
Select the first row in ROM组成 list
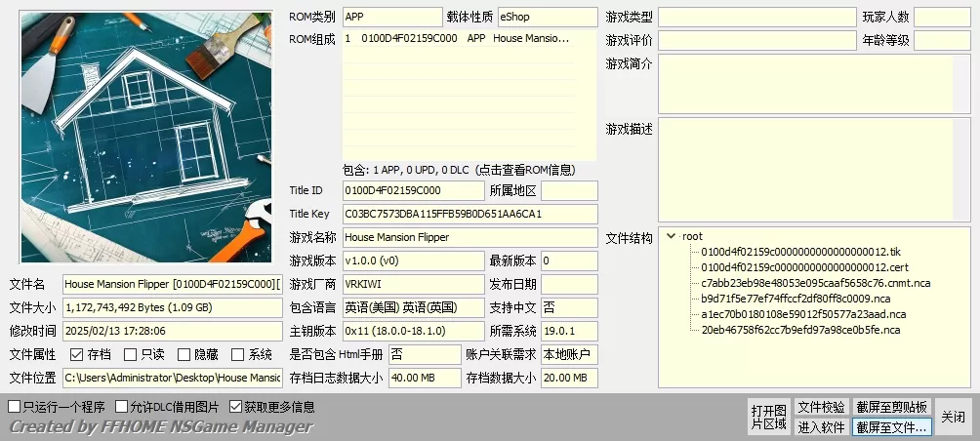[459, 39]
